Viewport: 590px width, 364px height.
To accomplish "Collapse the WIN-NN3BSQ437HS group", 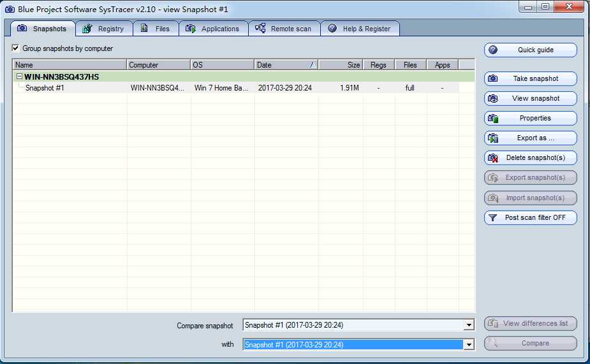I will tap(19, 76).
